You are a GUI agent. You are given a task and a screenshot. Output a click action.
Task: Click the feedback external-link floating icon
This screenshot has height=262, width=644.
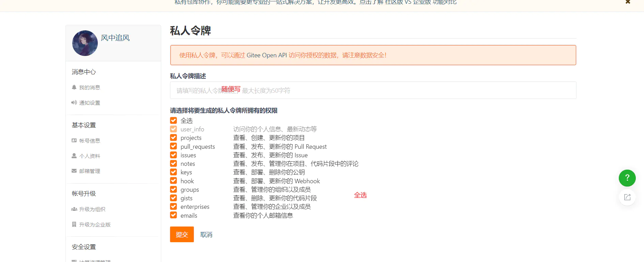click(627, 197)
